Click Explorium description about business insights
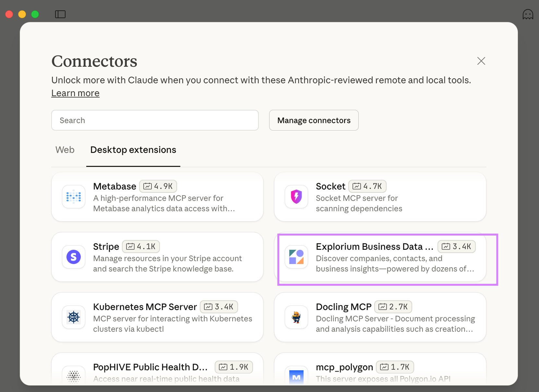This screenshot has width=539, height=392. (395, 263)
